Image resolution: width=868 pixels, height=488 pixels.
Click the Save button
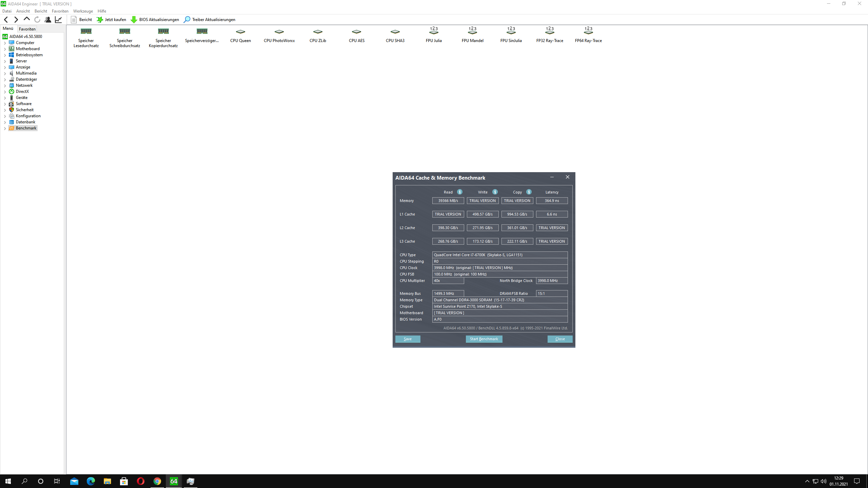[x=408, y=339]
